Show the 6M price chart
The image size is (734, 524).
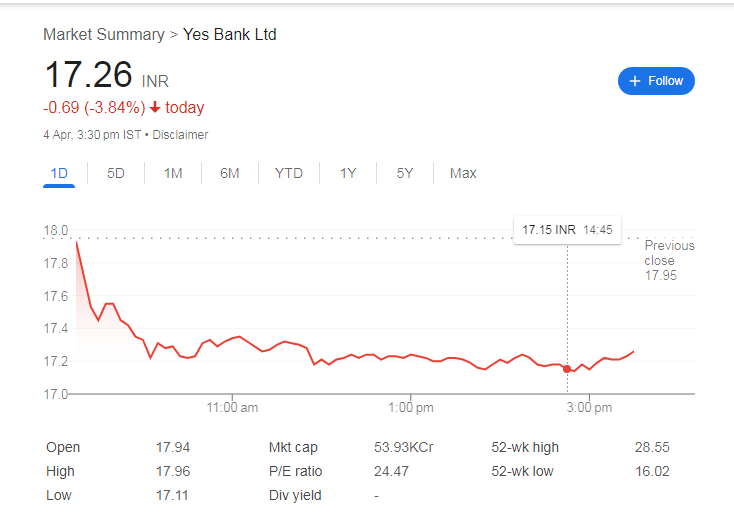tap(229, 173)
